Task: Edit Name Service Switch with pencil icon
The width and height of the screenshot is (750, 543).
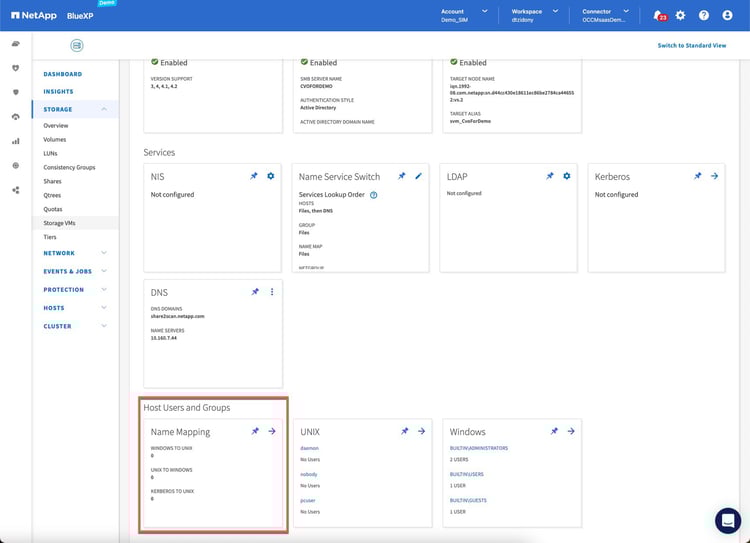Action: click(419, 176)
